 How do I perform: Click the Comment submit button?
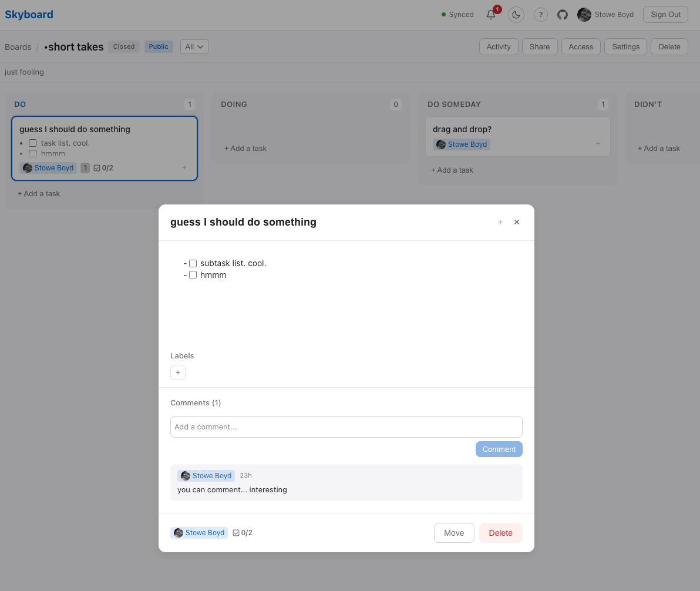[499, 449]
